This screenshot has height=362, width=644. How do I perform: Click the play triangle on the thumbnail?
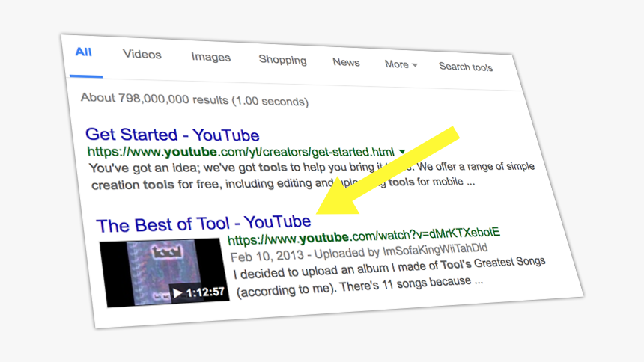pyautogui.click(x=177, y=293)
